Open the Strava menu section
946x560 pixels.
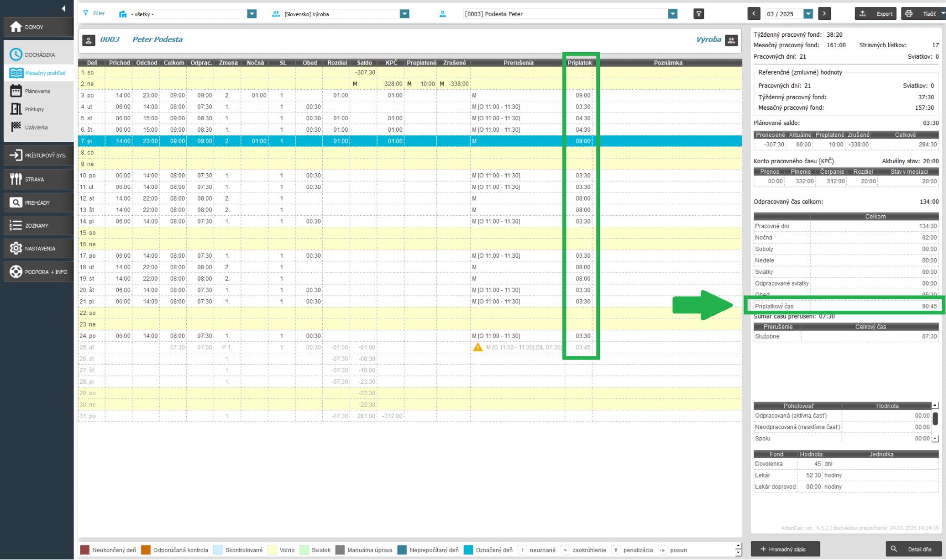click(x=37, y=179)
